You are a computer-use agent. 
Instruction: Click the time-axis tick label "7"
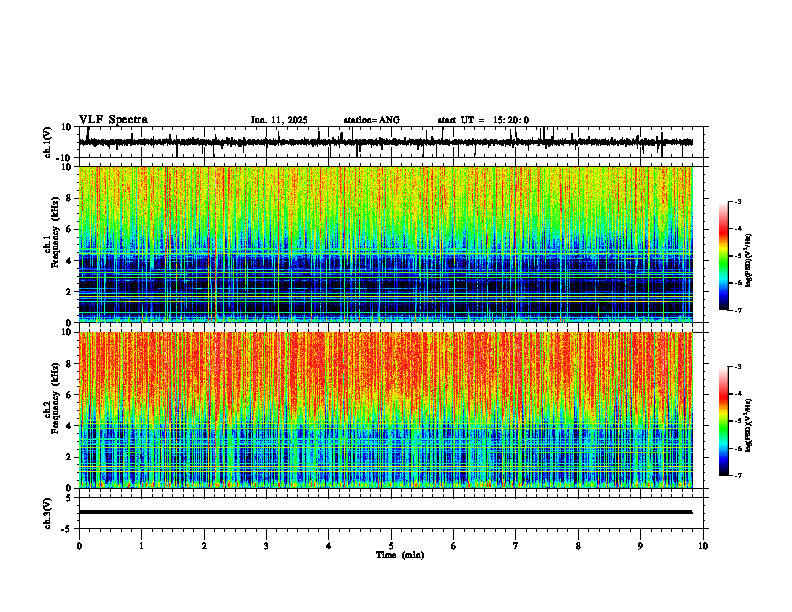pyautogui.click(x=516, y=546)
